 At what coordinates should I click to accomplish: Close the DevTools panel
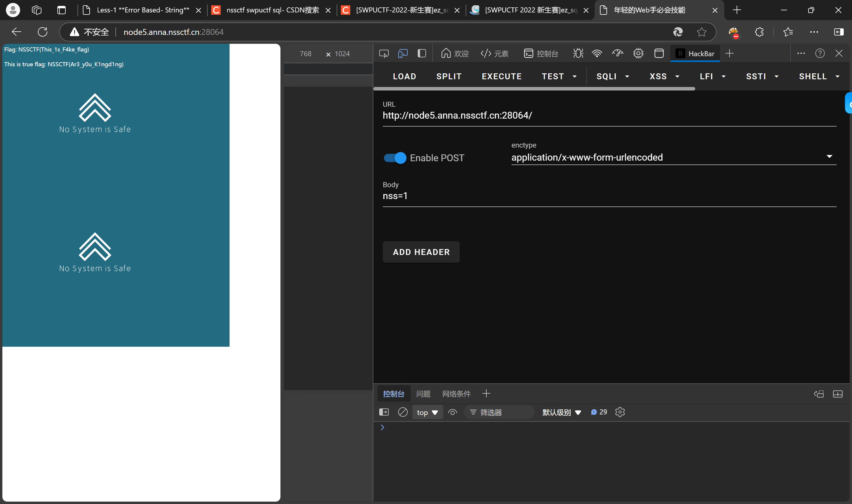point(839,53)
